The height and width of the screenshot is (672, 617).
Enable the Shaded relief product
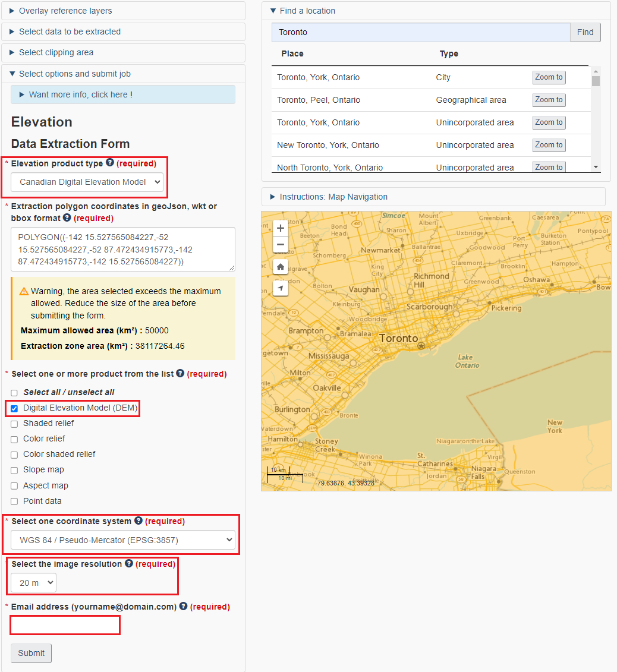click(14, 424)
